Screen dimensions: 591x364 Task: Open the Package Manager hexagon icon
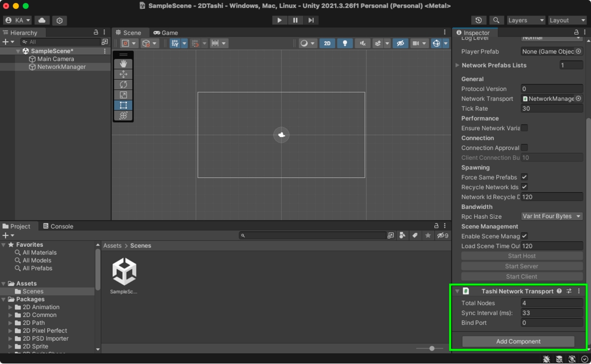60,20
